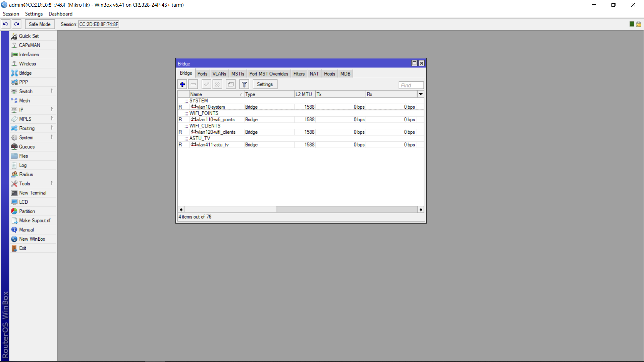Screen dimensions: 644x362
Task: Click the comment icon in Bridge toolbar
Action: (231, 84)
